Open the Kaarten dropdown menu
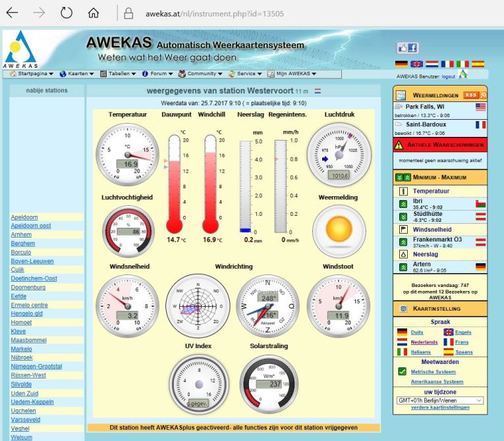The width and height of the screenshot is (504, 441). tap(77, 74)
